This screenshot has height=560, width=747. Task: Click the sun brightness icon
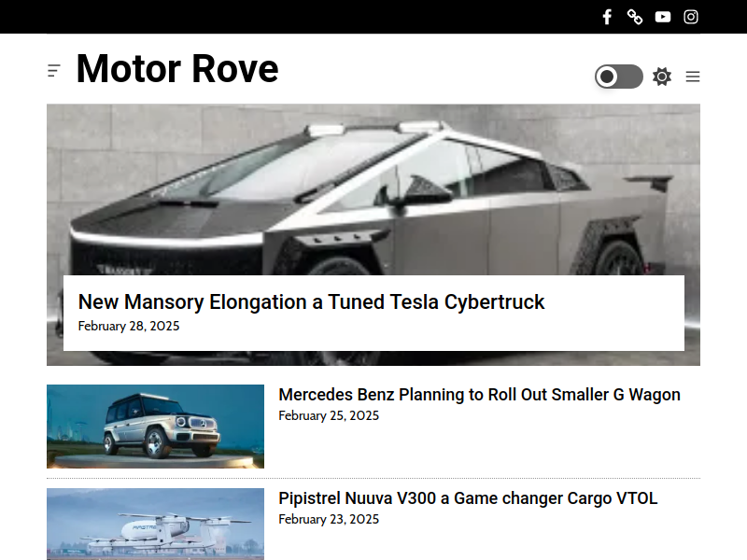(662, 77)
